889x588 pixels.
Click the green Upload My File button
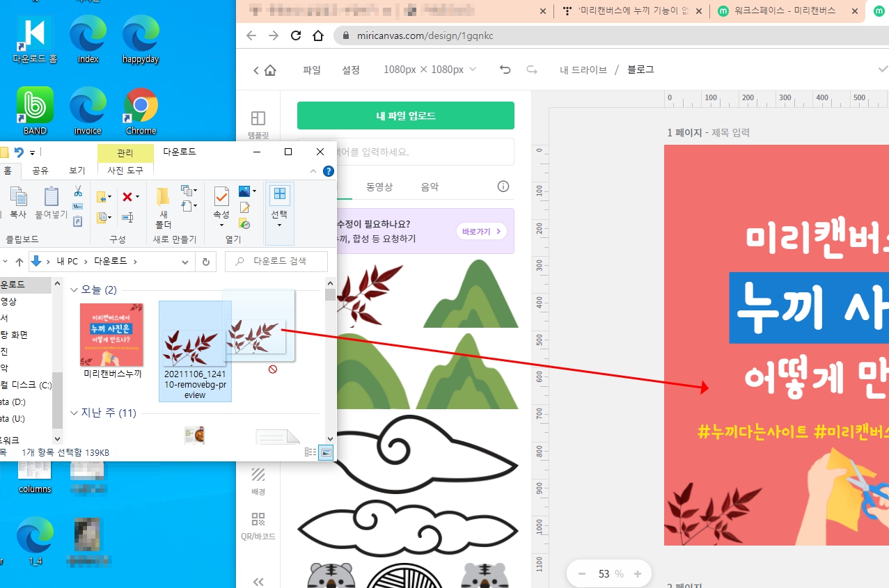tap(406, 116)
